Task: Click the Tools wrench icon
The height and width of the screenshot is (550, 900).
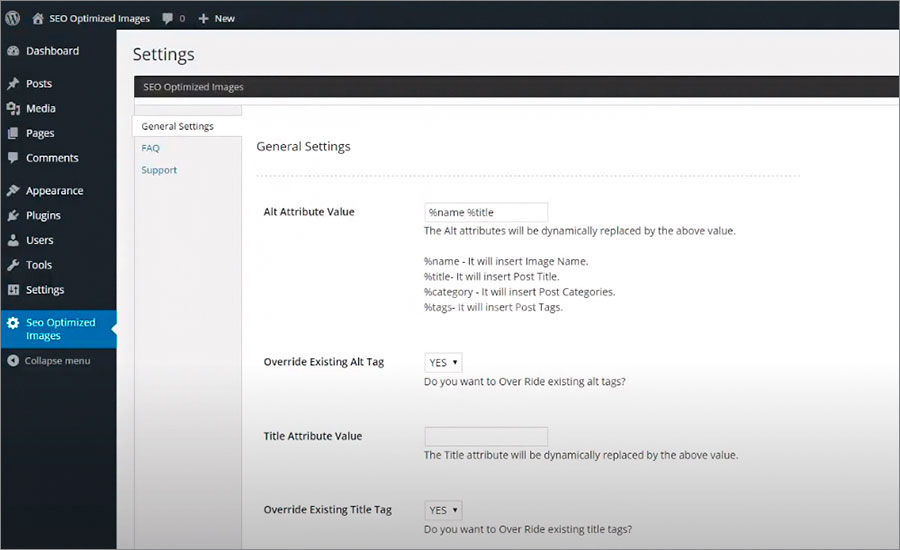Action: (x=13, y=265)
